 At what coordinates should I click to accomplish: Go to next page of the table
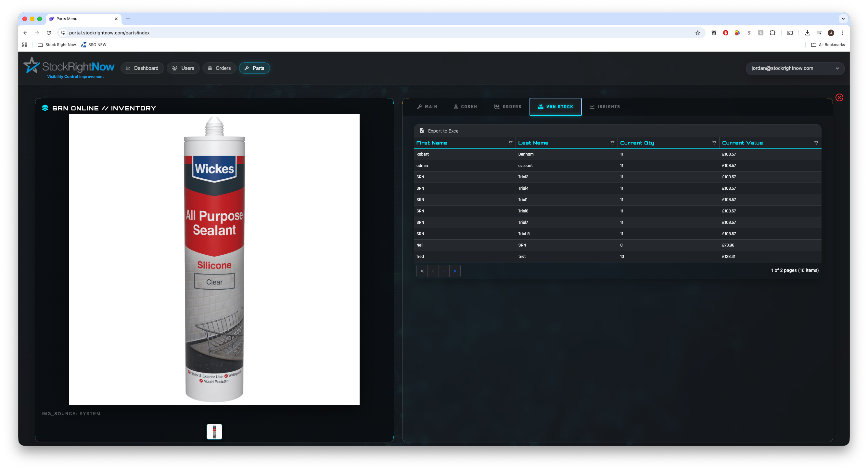(x=444, y=271)
